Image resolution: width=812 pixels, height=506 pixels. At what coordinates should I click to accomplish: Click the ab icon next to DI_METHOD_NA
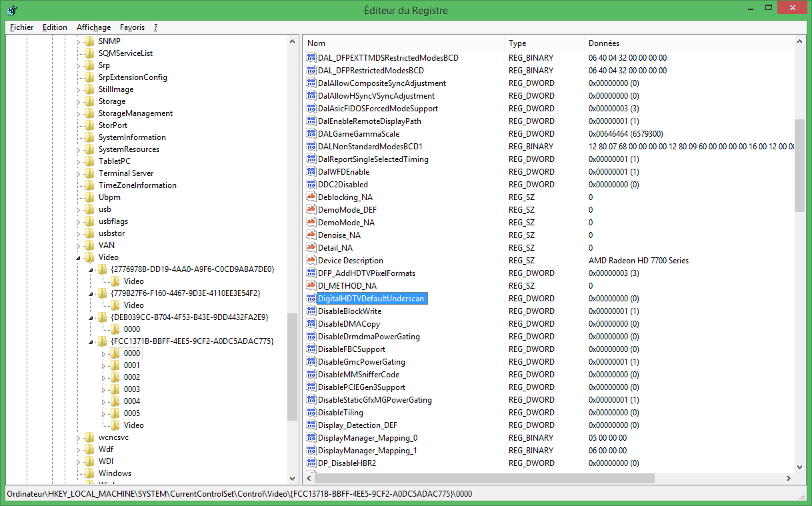point(310,285)
